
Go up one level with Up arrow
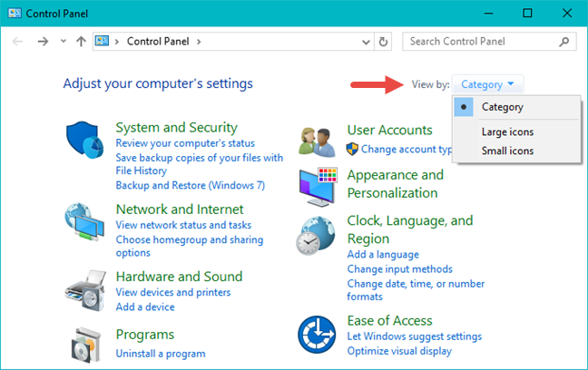tap(81, 42)
